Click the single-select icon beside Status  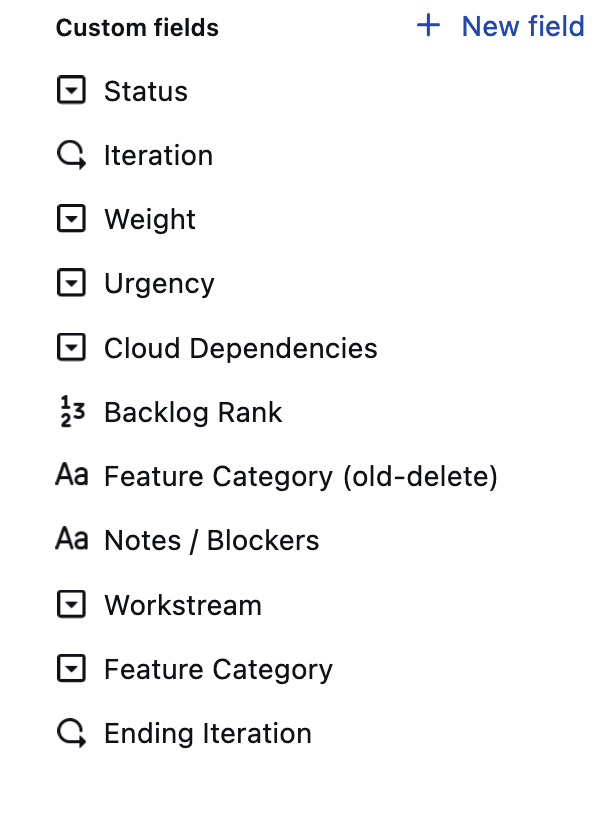pyautogui.click(x=71, y=91)
